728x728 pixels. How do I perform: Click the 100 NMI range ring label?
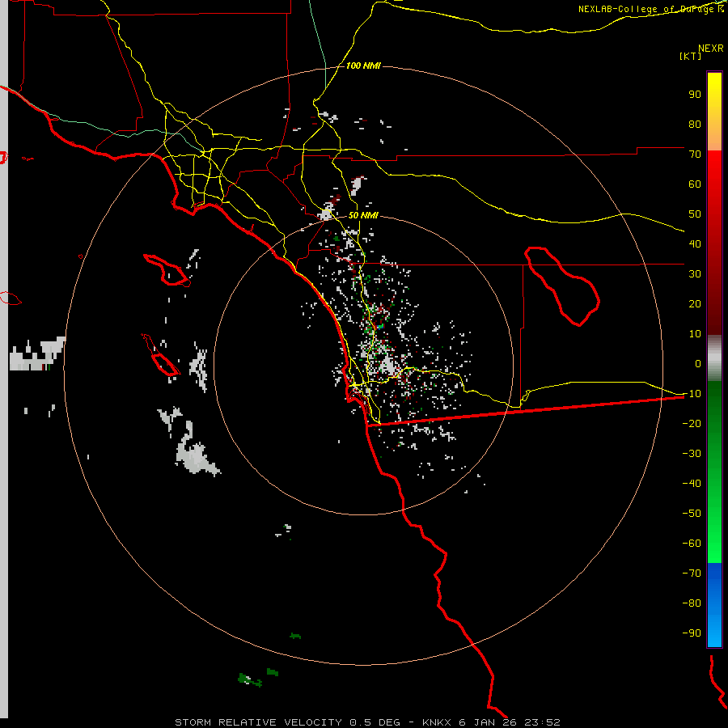[x=363, y=66]
